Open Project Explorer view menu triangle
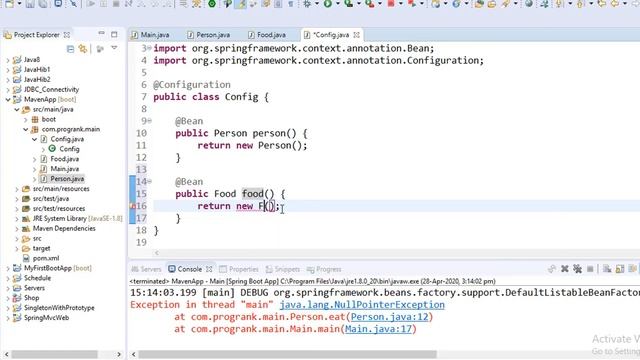 pyautogui.click(x=114, y=49)
